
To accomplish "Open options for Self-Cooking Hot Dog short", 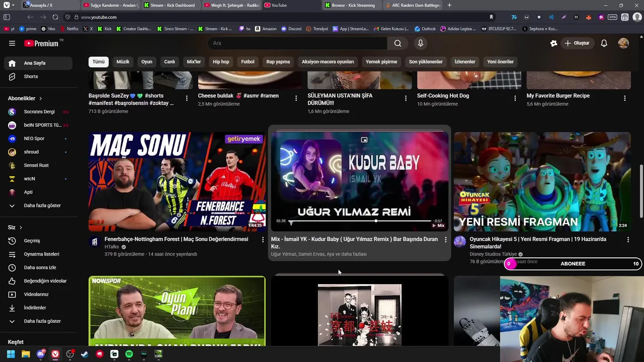I will (x=515, y=99).
